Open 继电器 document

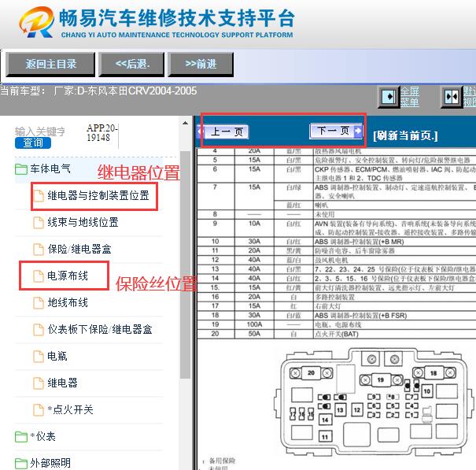62,383
